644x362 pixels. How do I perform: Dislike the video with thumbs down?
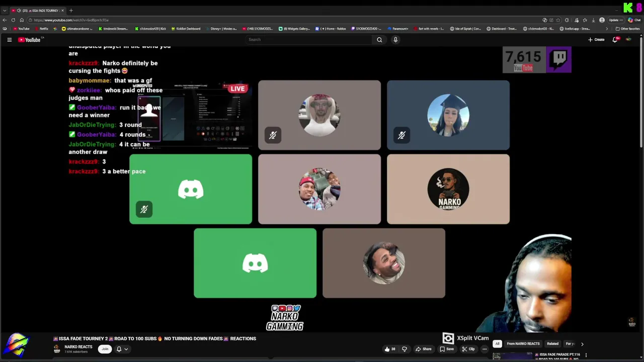[x=404, y=349]
